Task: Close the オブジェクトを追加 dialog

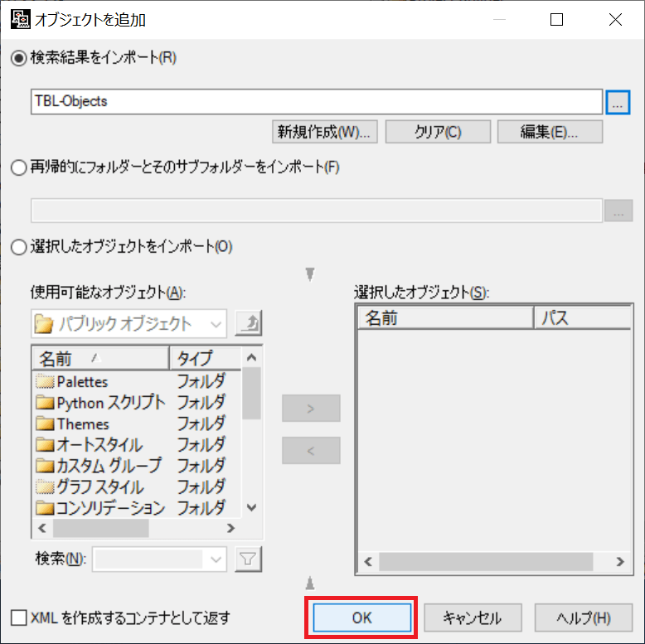Action: click(615, 19)
